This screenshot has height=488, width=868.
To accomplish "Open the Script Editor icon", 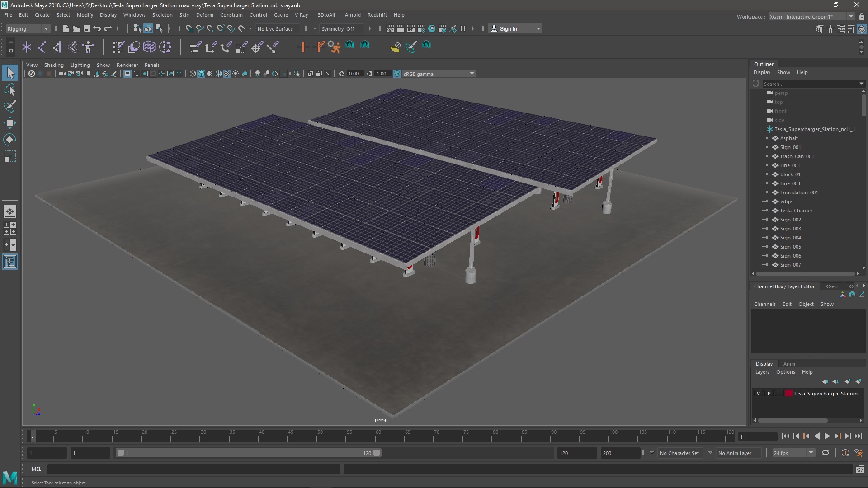I will [859, 469].
